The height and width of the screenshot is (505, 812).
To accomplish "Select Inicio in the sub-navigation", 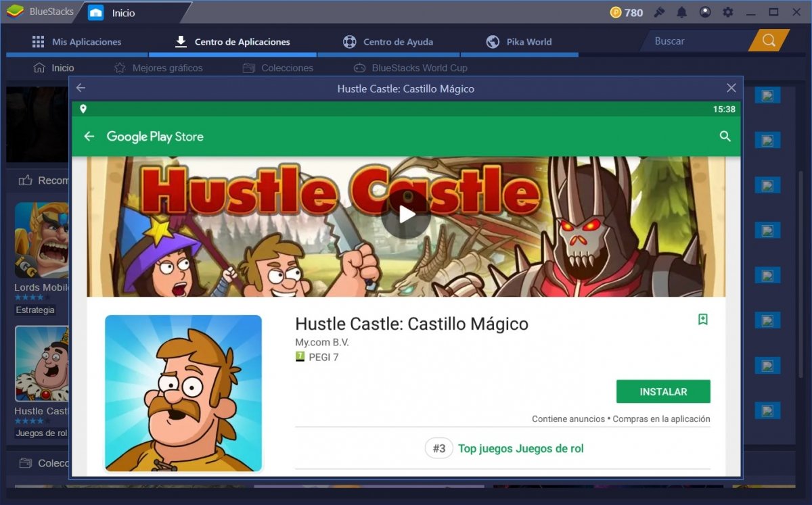I will (53, 68).
